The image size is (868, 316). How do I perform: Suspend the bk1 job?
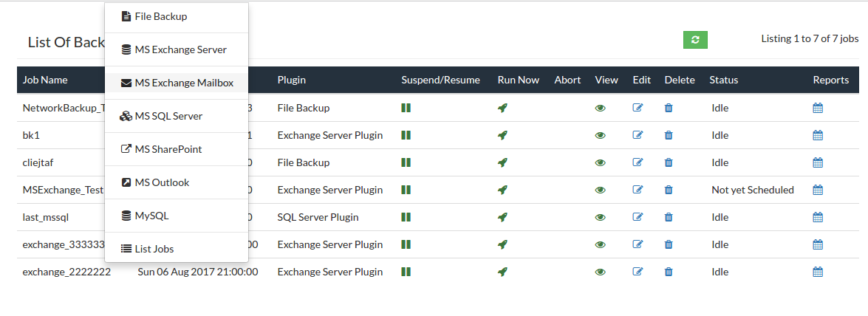pos(406,135)
